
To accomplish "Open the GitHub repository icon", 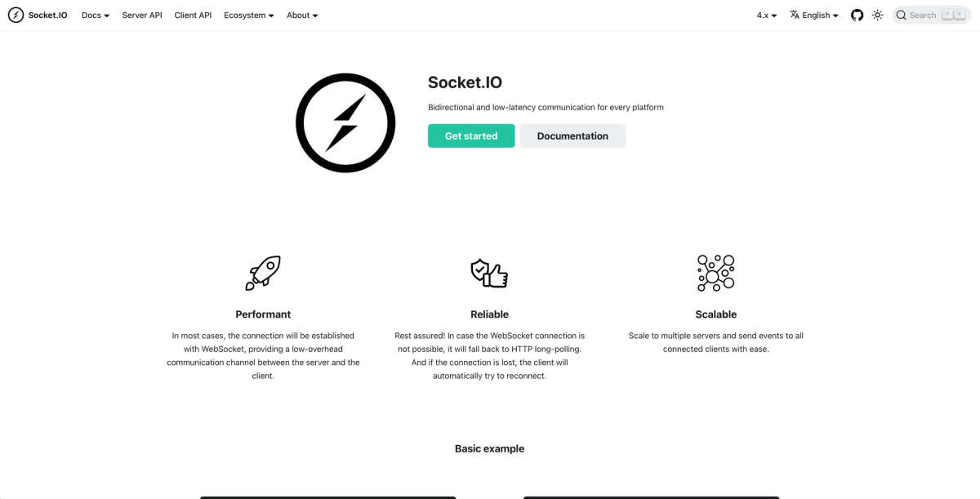I will pyautogui.click(x=857, y=15).
